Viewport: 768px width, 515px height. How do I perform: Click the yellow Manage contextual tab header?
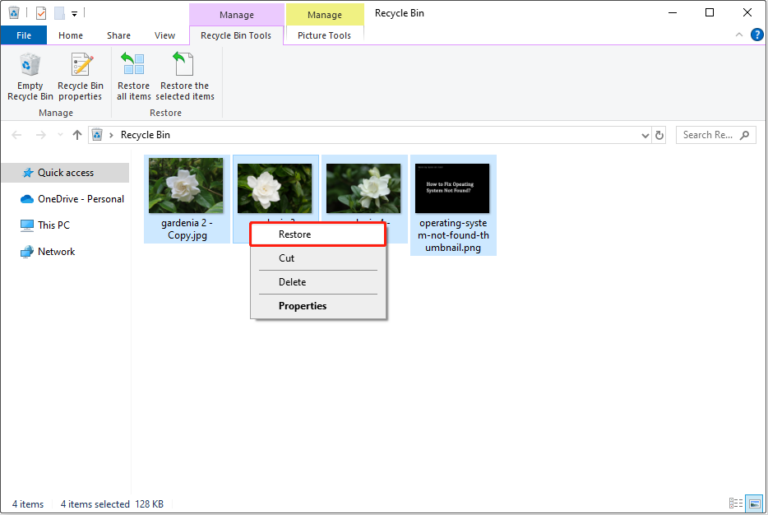pos(324,15)
